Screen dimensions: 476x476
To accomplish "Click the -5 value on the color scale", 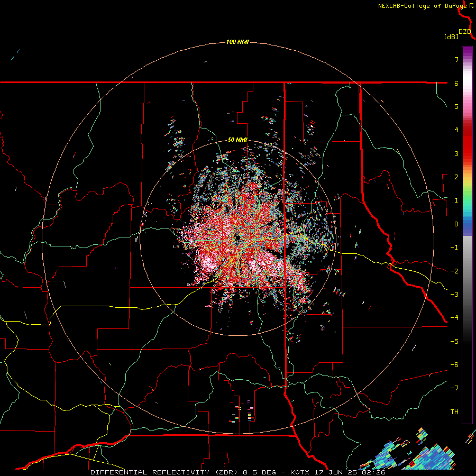I will click(454, 342).
